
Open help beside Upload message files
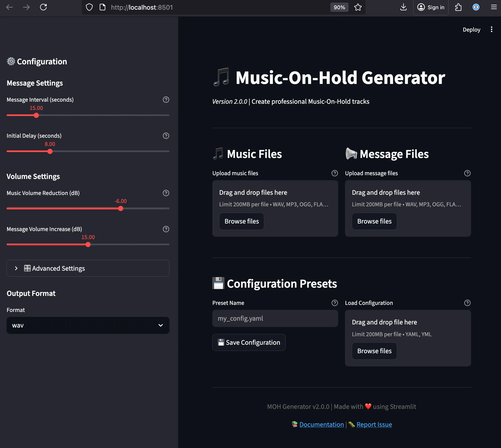pos(467,173)
